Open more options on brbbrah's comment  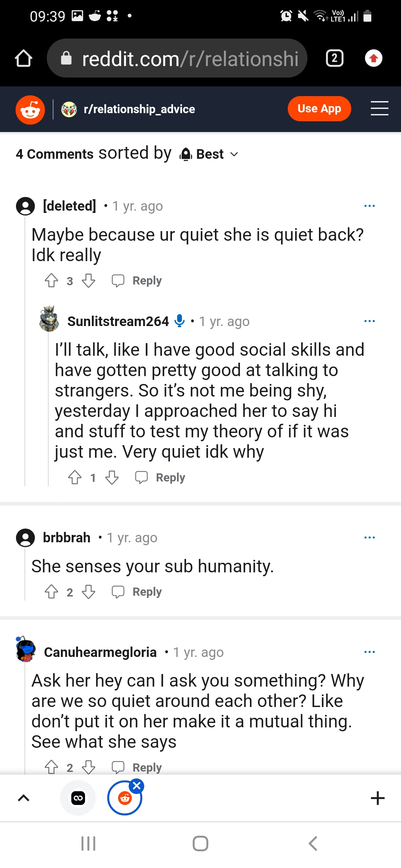(x=369, y=537)
